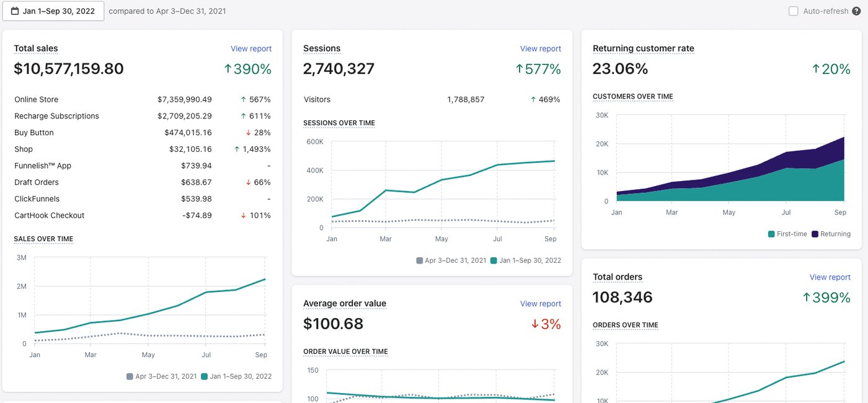Screen dimensions: 868x403
Task: Click the Auto-refresh help question mark icon
Action: point(856,11)
